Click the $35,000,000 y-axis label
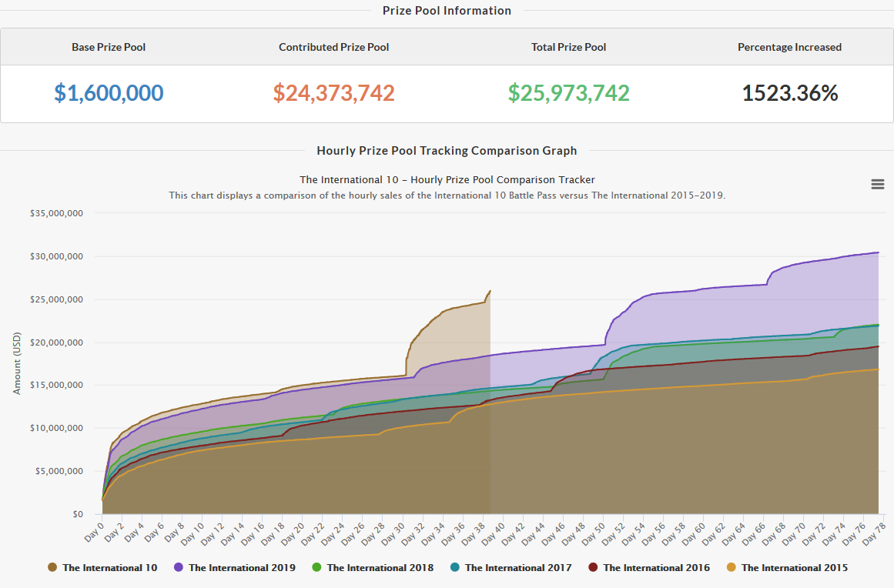 point(56,214)
